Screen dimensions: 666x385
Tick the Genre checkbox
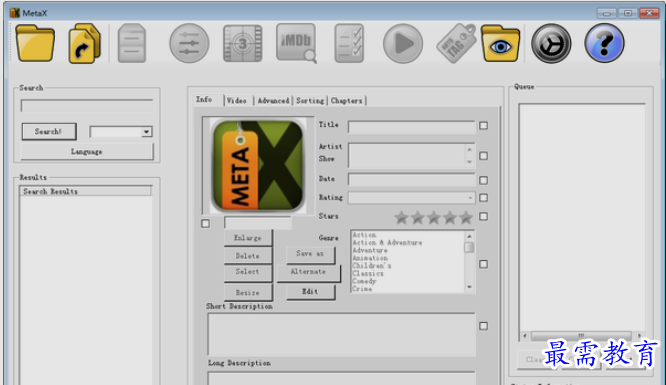483,264
